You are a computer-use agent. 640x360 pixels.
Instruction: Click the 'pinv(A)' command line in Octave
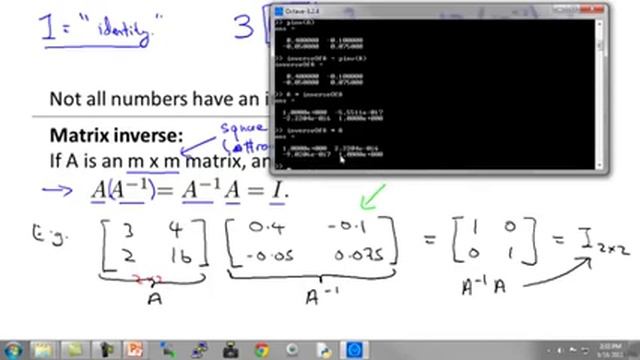coord(295,23)
